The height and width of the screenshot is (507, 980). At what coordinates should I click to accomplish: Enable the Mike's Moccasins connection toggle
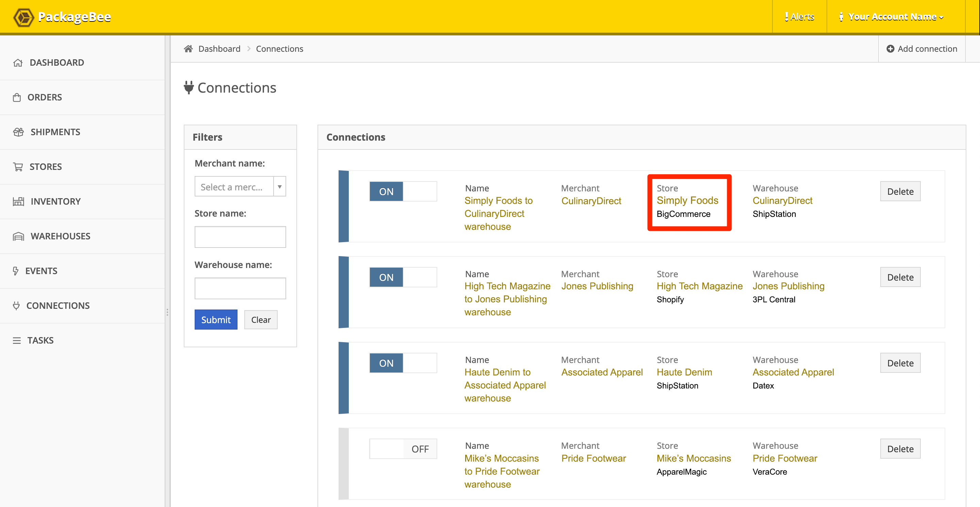(403, 449)
